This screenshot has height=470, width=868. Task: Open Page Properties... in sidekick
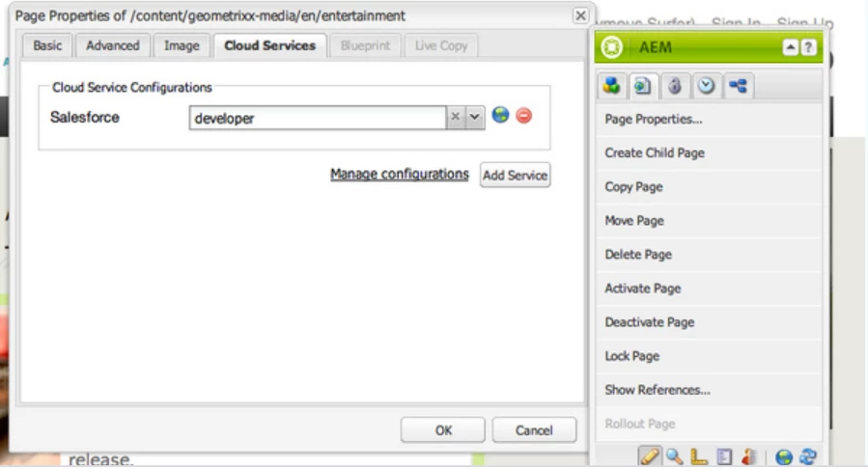tap(709, 120)
